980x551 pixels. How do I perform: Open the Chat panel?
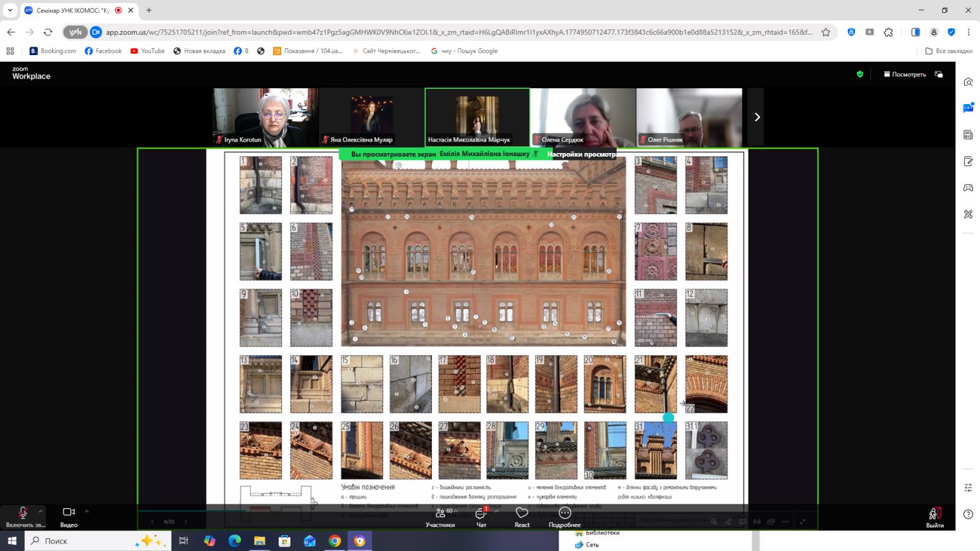click(481, 517)
